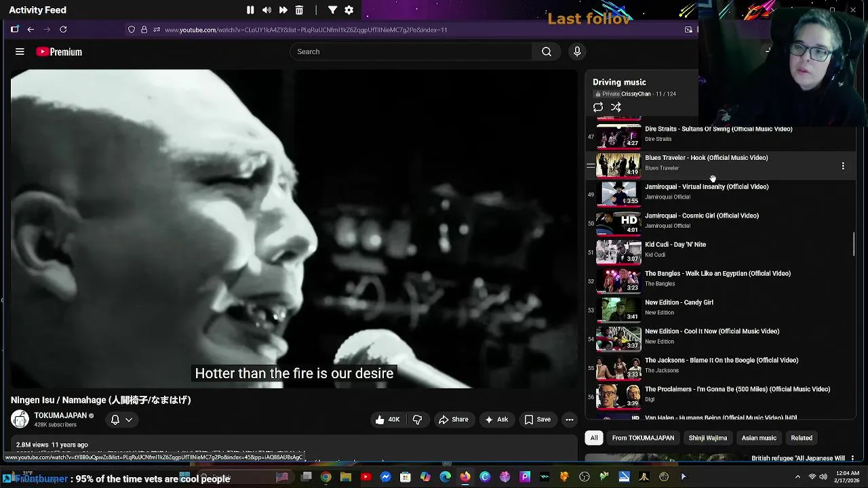Select From TOKUMAJAPAN filter chip
The height and width of the screenshot is (488, 868).
point(643,438)
